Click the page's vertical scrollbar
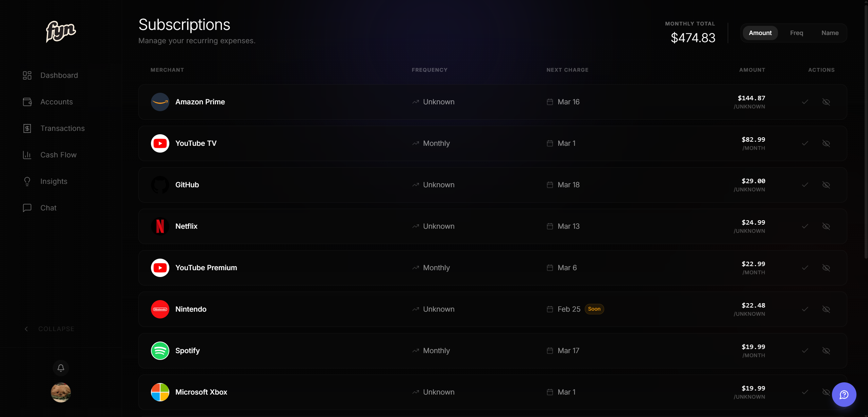Viewport: 868px width, 417px height. (866, 136)
